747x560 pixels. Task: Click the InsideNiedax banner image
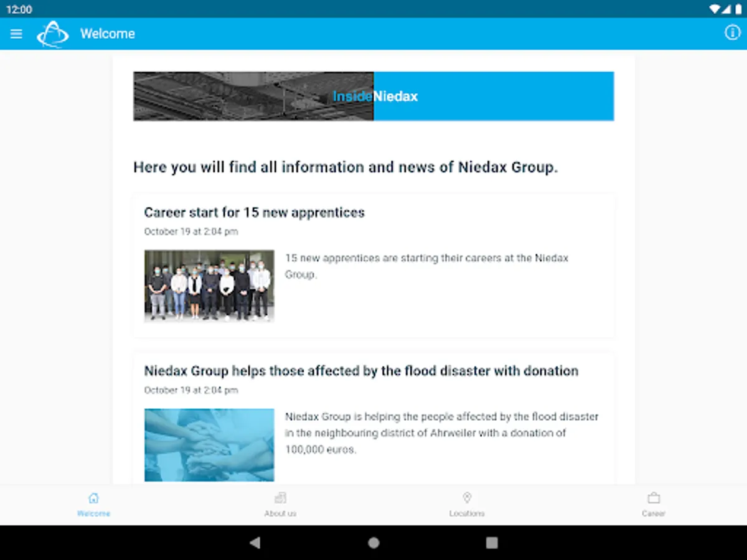tap(374, 96)
